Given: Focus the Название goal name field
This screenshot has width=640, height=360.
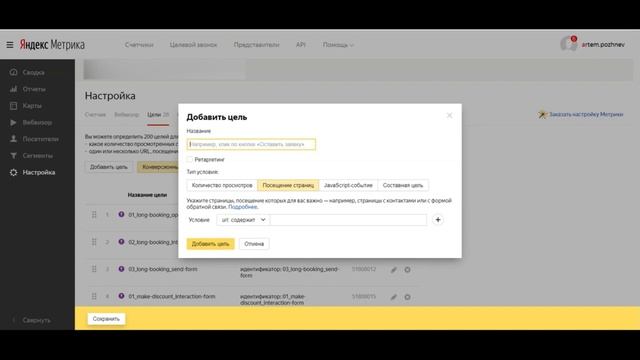Looking at the screenshot, I should (x=251, y=144).
